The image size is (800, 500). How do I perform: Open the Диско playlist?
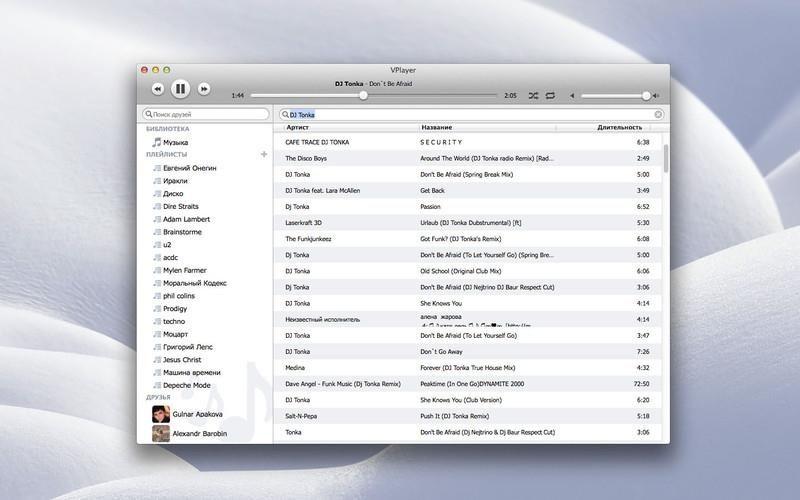point(173,193)
